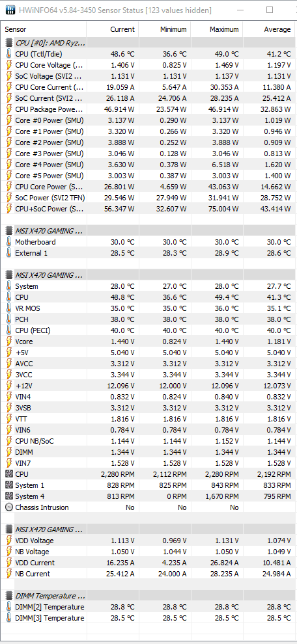Click the fan icon beside CPU RPM row
This screenshot has width=297, height=644.
point(8,474)
